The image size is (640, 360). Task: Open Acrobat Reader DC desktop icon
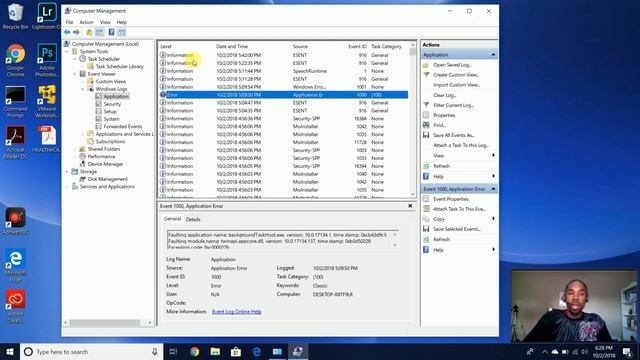(16, 142)
